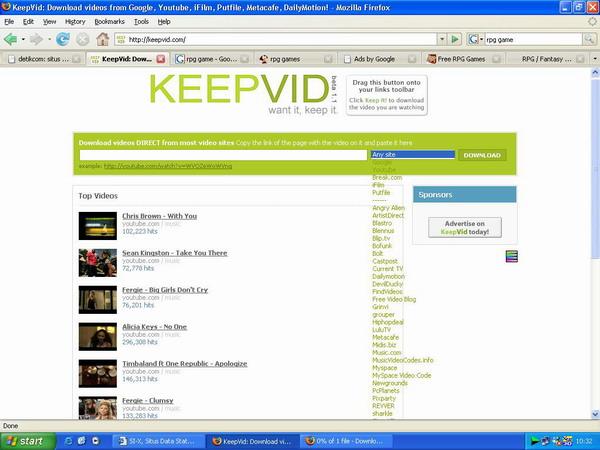Open 'Alicia Keys - No One' link

pos(154,327)
